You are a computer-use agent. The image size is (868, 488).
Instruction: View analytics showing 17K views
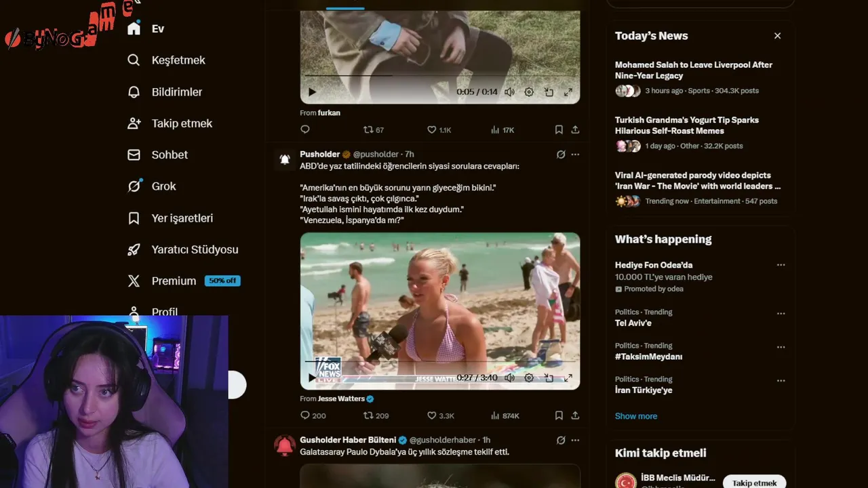[502, 129]
